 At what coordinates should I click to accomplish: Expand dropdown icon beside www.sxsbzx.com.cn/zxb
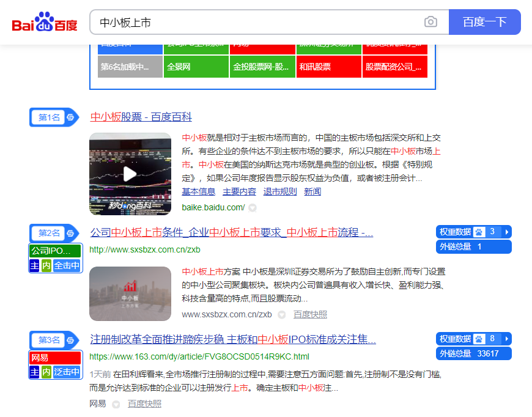point(282,315)
